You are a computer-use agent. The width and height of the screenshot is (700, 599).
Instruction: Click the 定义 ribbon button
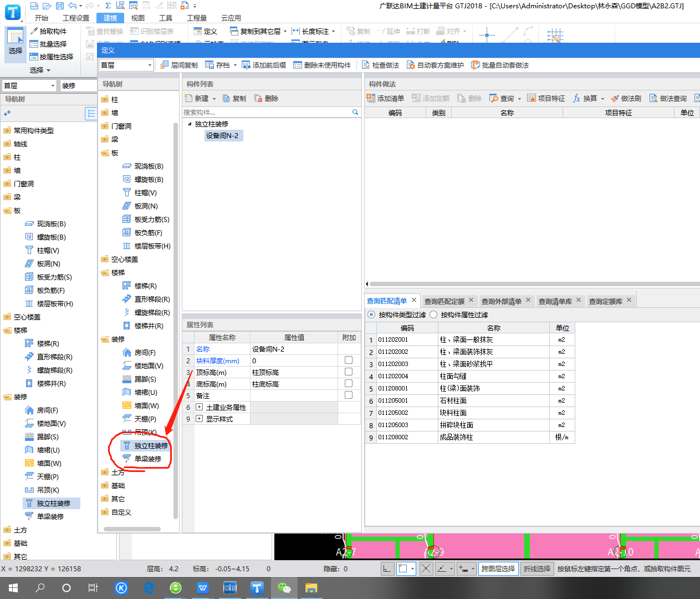[205, 31]
